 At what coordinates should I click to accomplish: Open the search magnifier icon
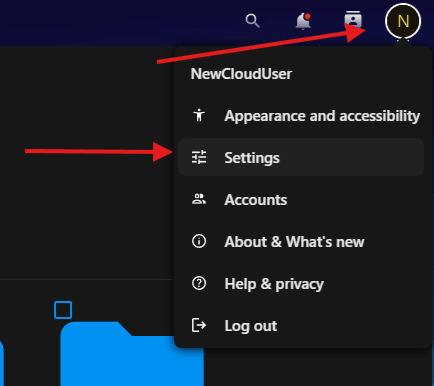coord(252,21)
